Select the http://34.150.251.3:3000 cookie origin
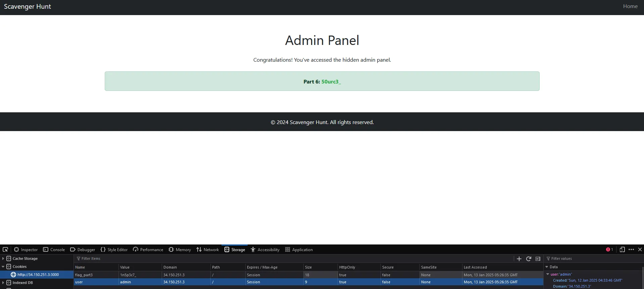The image size is (644, 289). [x=38, y=275]
